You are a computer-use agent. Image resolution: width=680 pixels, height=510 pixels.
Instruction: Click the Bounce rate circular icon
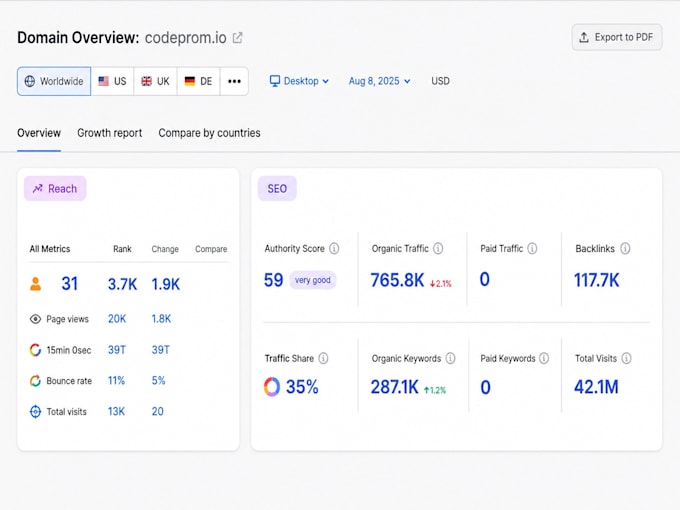(35, 381)
